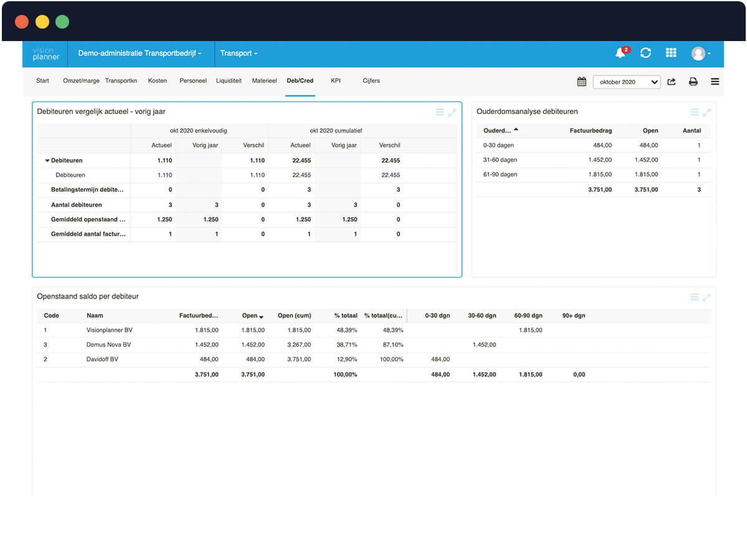747x560 pixels.
Task: Switch to the Omzet/marge tab
Action: (x=81, y=81)
